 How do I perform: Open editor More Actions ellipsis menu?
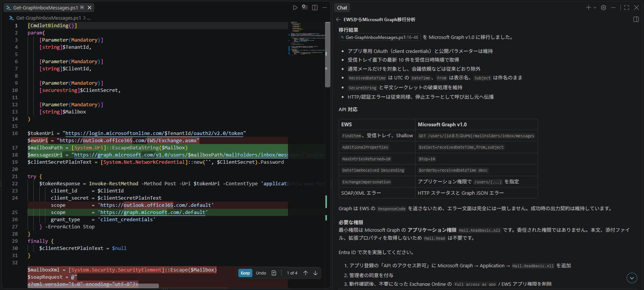[x=325, y=8]
